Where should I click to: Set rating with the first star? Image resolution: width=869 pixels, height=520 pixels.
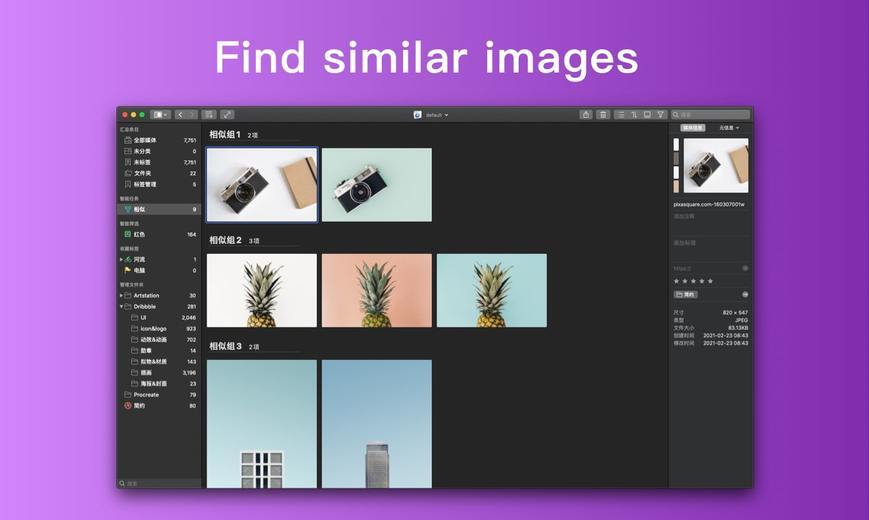pyautogui.click(x=676, y=281)
